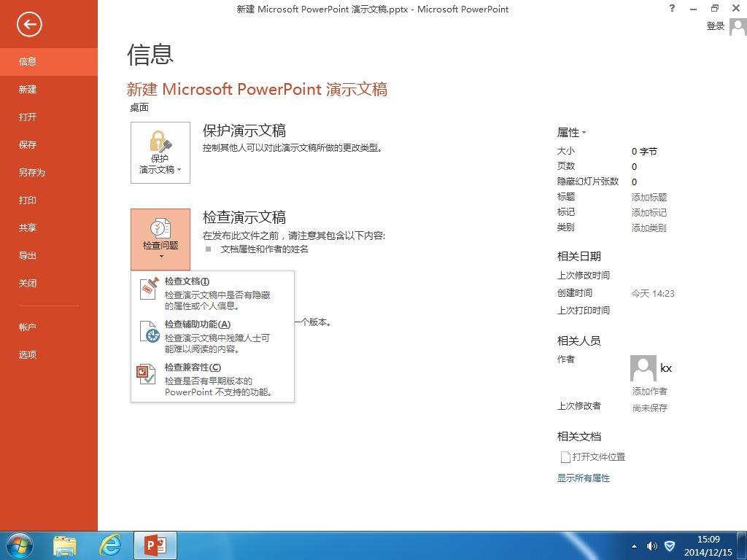Click the back arrow to exit Backstage
Screen dimensions: 747x560
click(29, 24)
